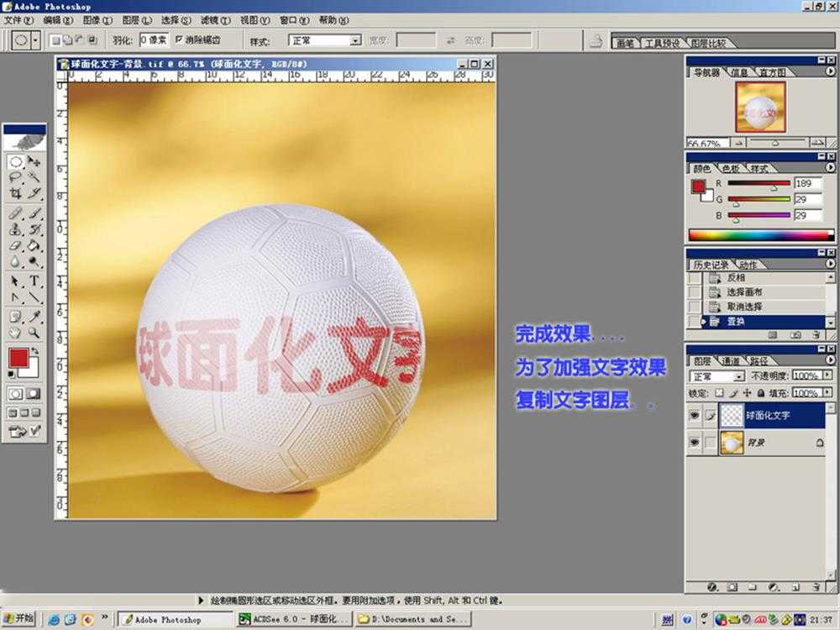Select the Notes tool
This screenshot has height=630, width=840.
point(16,316)
